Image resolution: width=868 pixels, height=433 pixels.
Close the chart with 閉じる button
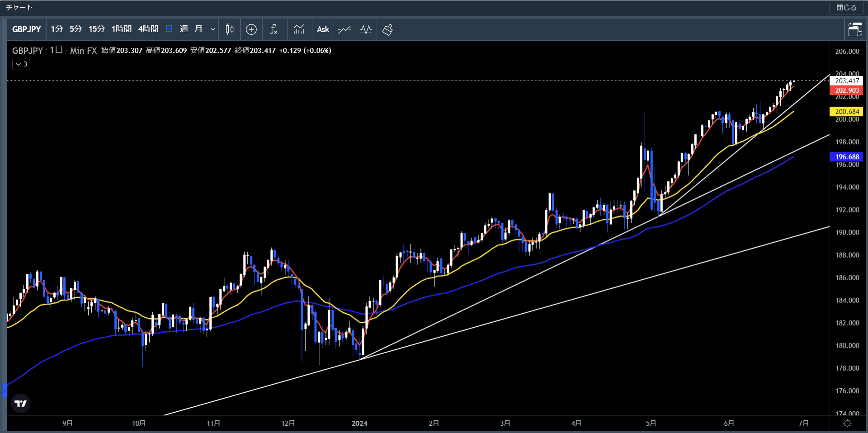coord(846,8)
